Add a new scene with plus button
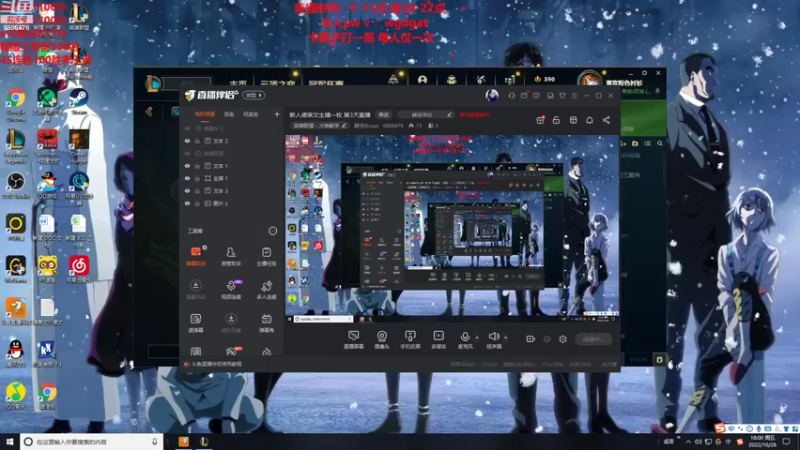Viewport: 800px width, 450px height. (277, 114)
